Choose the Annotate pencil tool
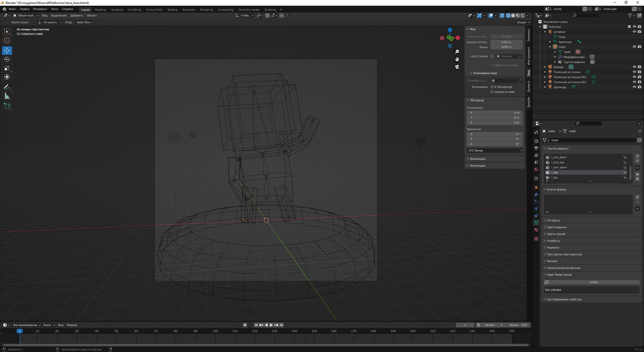The height and width of the screenshot is (352, 644). point(7,87)
